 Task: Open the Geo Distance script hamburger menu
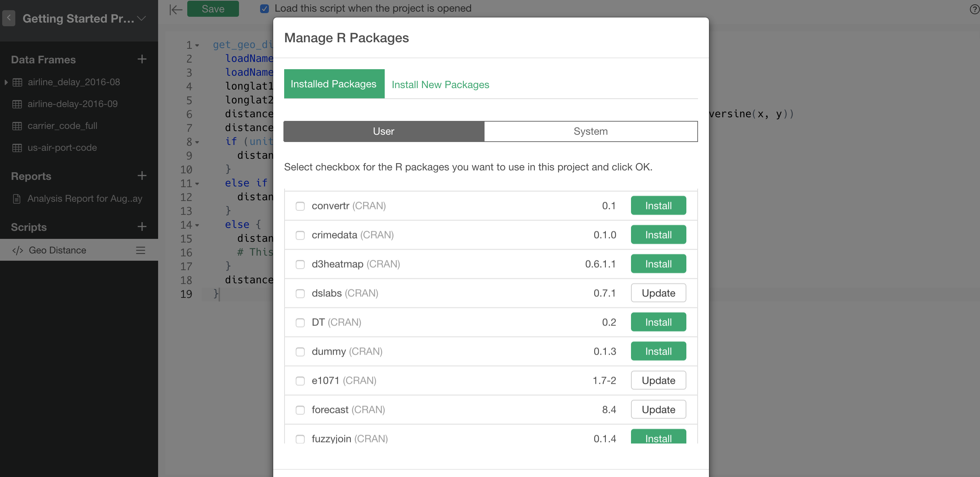tap(140, 250)
